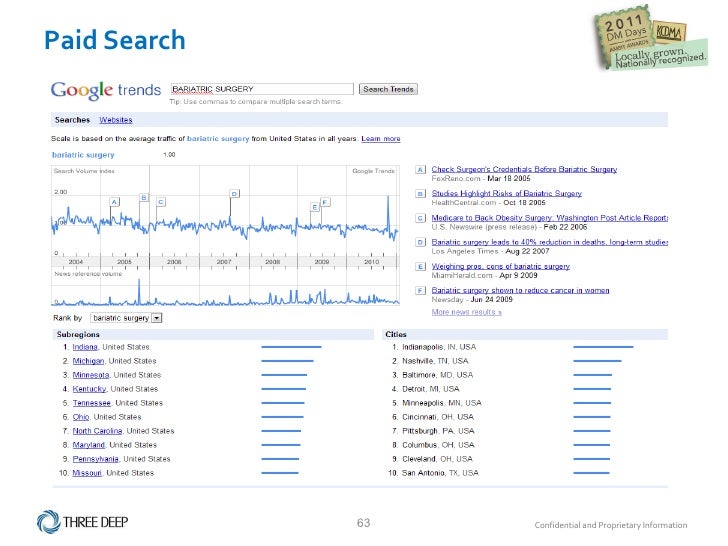
Task: Open Weighing pros, cons of bariatric surgery article
Action: 500,266
